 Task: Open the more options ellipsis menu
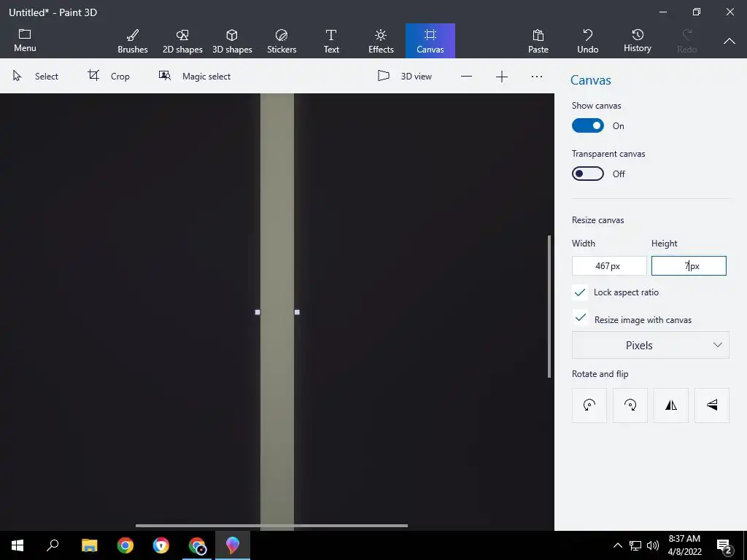coord(537,76)
